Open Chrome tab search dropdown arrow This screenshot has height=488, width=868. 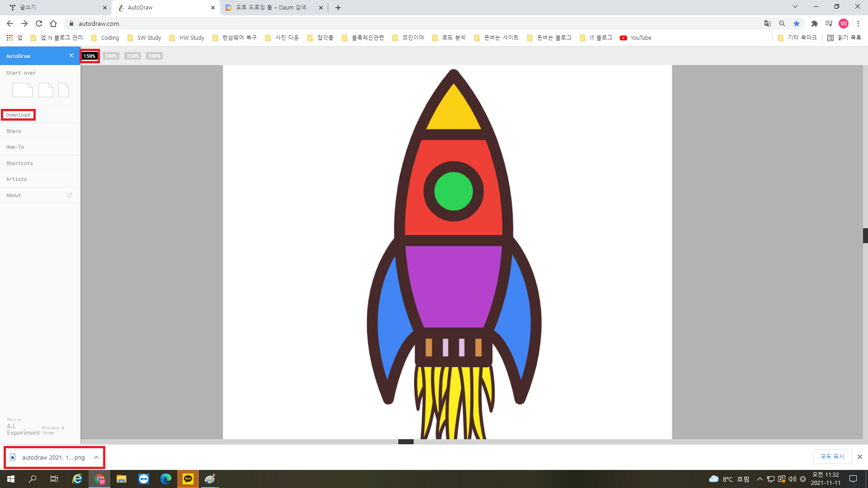pyautogui.click(x=795, y=7)
